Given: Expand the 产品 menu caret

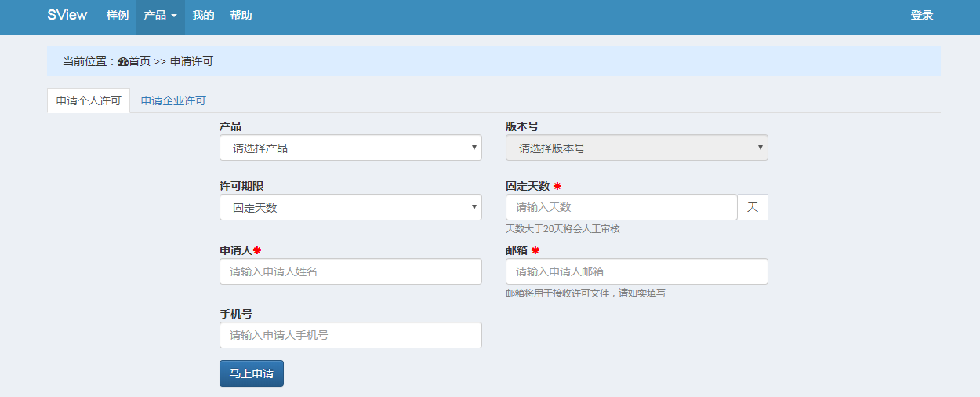Looking at the screenshot, I should point(174,16).
